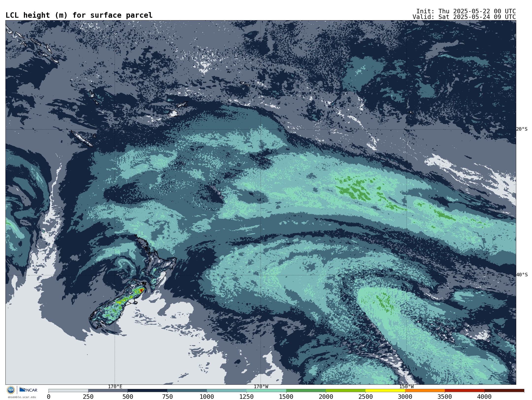
Task: Click the NCAR logo
Action: tap(28, 390)
